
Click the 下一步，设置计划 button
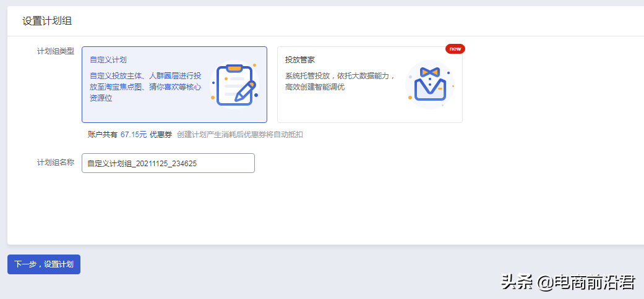(x=44, y=264)
